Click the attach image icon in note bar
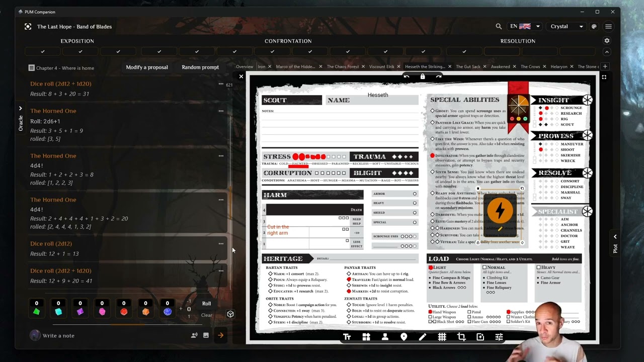Viewport: 644px width, 362px height. (206, 335)
